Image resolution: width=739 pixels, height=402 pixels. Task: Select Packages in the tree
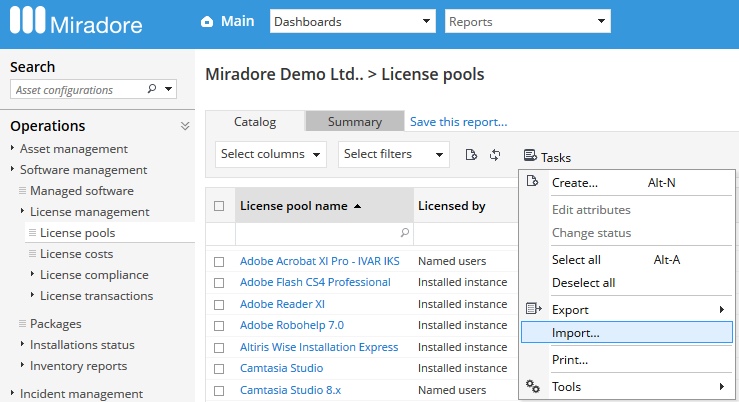click(56, 324)
